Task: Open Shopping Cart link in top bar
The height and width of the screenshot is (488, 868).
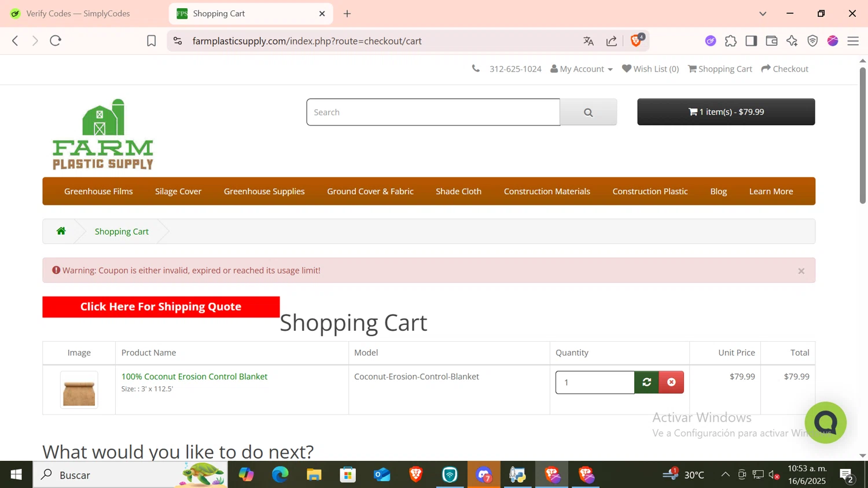Action: point(720,69)
